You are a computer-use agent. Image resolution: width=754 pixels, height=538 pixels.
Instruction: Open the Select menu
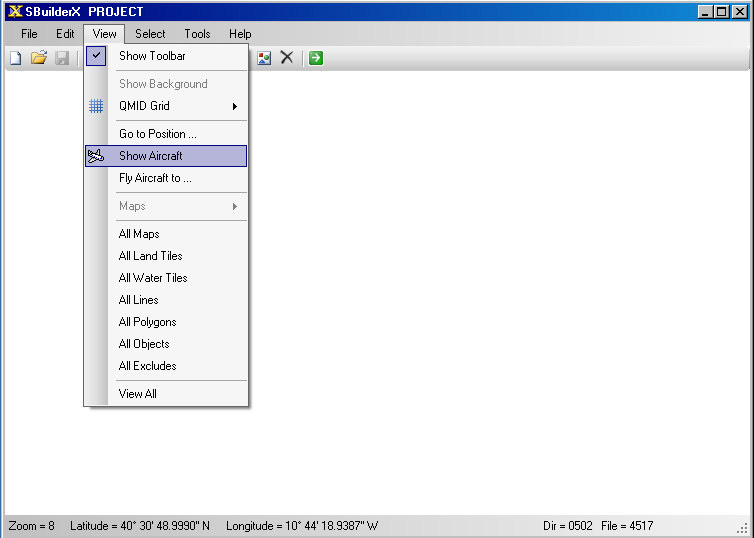[150, 34]
